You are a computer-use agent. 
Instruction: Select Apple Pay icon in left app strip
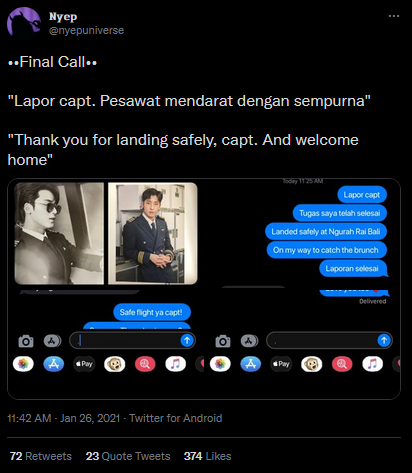(x=84, y=364)
